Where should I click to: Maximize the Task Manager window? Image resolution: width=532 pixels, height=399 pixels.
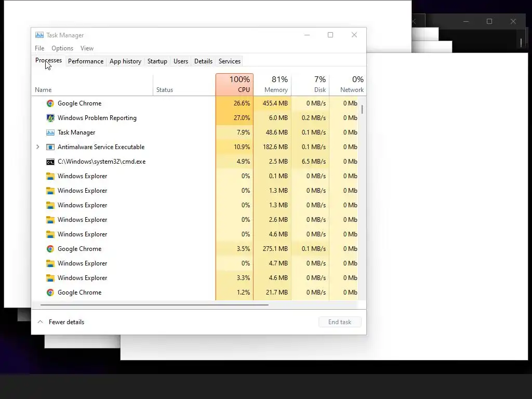click(x=330, y=35)
